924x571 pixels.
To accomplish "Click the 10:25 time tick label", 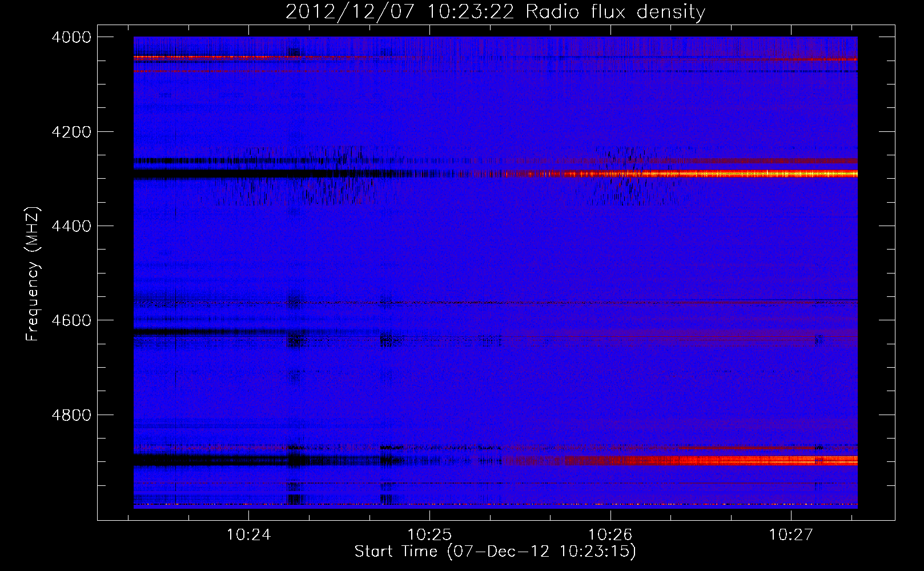I will 429,535.
